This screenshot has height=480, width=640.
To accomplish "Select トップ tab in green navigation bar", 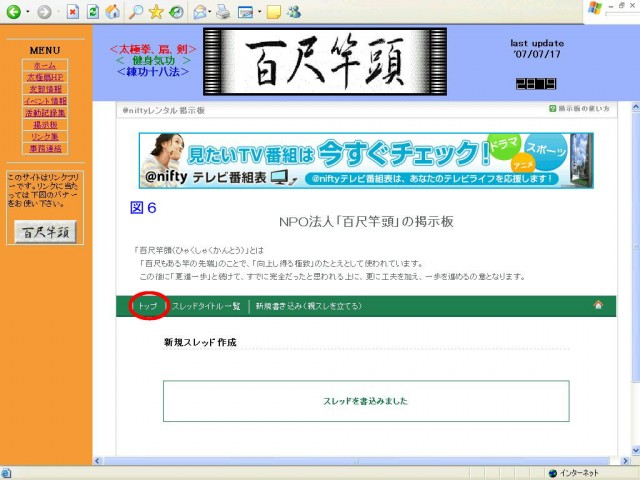I will coord(147,306).
